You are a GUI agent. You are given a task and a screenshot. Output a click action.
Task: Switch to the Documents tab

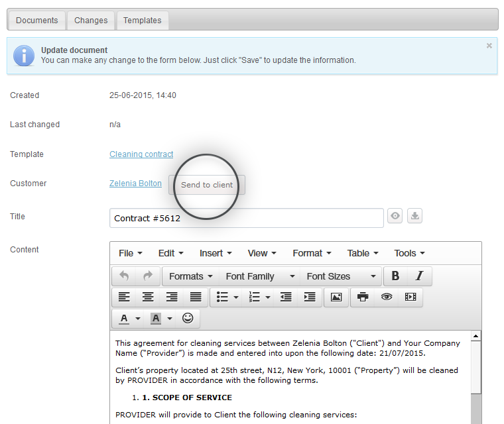pos(37,21)
